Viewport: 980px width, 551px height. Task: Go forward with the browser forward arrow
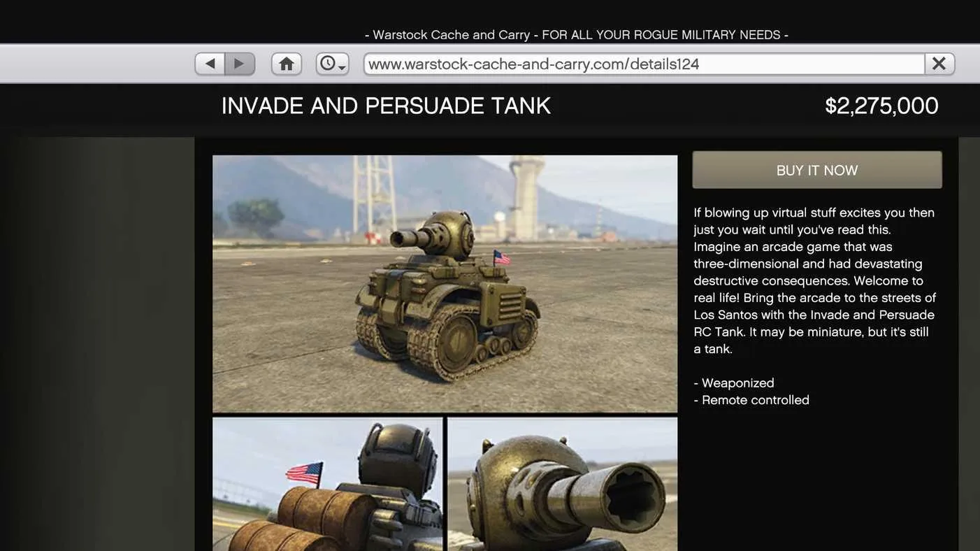click(x=240, y=64)
